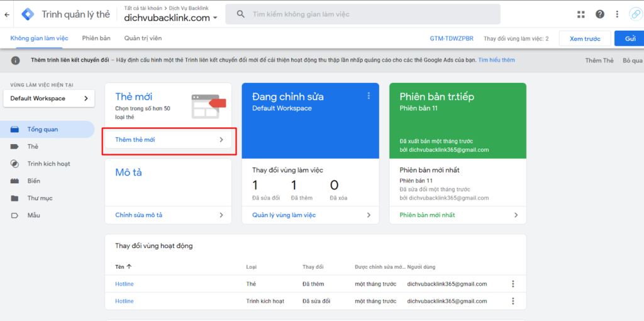Click the blue Gửi button

pyautogui.click(x=630, y=38)
